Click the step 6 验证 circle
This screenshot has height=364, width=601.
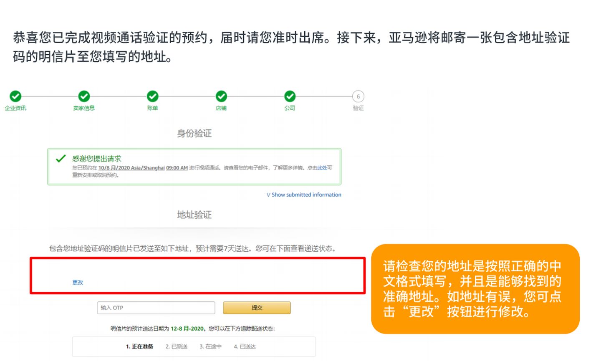pyautogui.click(x=358, y=96)
